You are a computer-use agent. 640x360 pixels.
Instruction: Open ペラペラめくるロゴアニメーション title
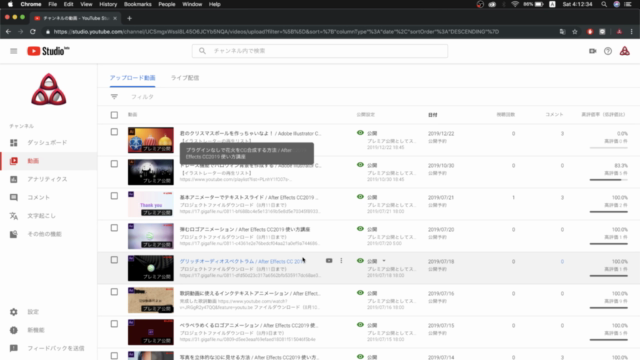(249, 325)
